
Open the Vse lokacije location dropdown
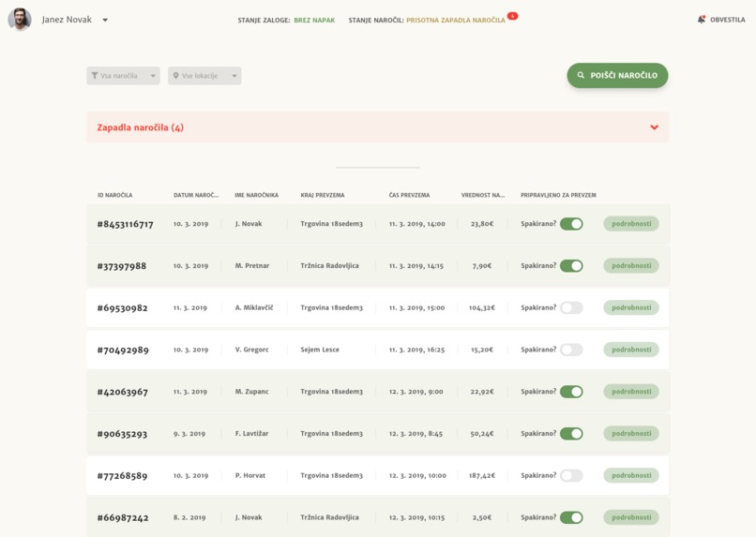204,76
